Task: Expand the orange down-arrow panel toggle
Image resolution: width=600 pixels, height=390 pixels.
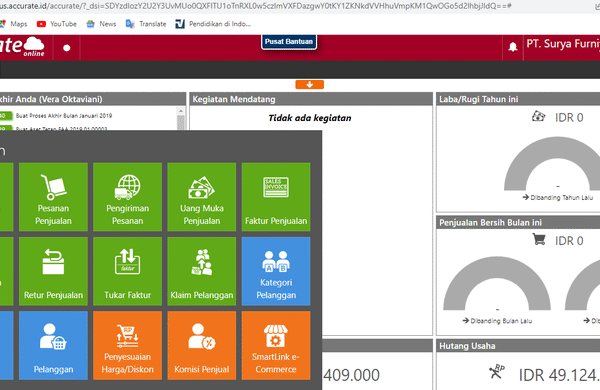Action: (x=310, y=85)
